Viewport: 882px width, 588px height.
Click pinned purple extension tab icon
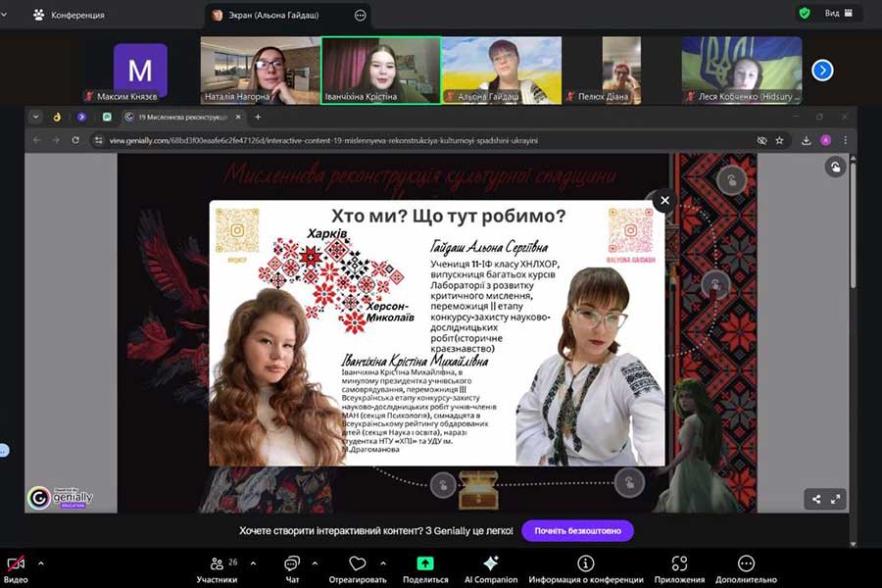(x=82, y=117)
